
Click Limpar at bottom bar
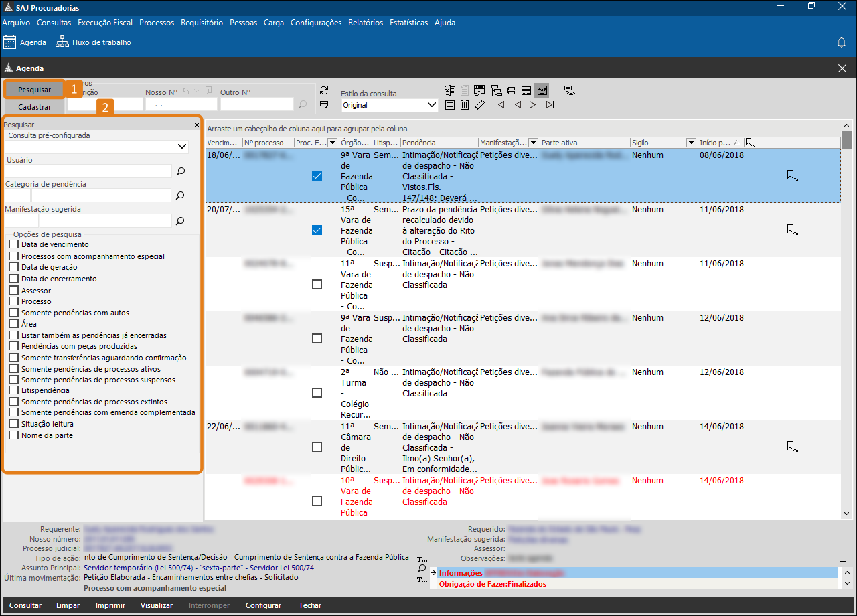(x=68, y=605)
